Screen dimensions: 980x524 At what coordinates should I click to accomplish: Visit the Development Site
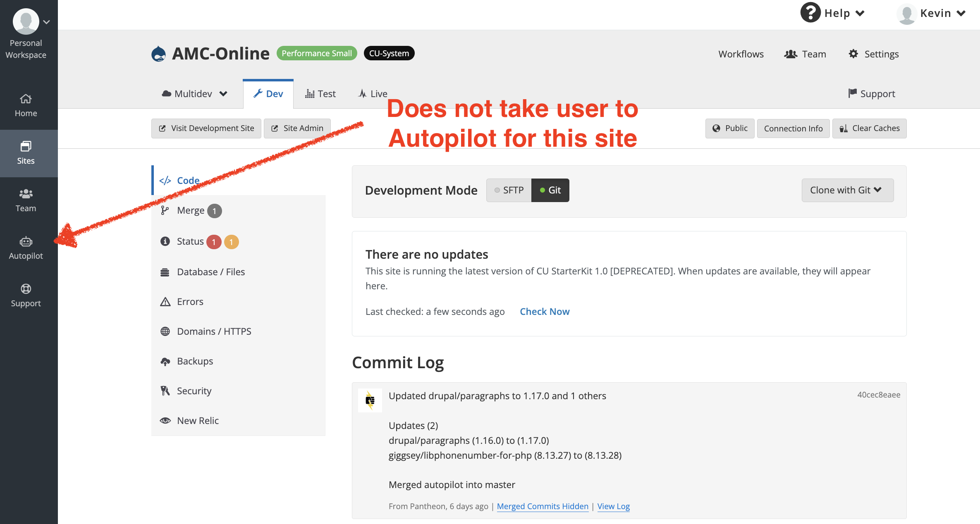click(x=206, y=128)
